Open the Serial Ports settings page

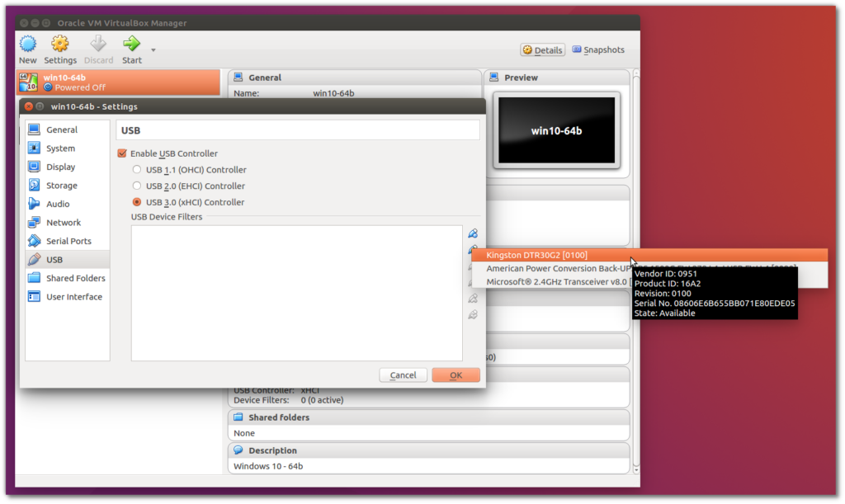point(68,241)
